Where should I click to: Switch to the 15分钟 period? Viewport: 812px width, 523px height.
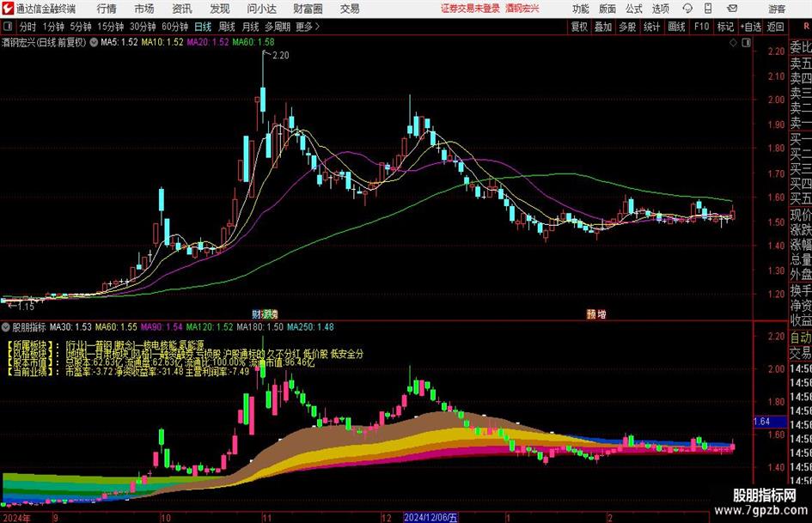(110, 27)
